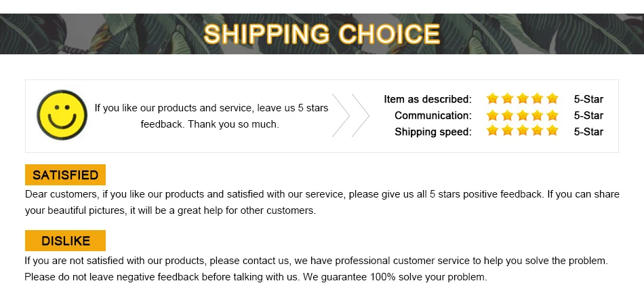
Task: Click the Shipping speed label
Action: point(433,132)
